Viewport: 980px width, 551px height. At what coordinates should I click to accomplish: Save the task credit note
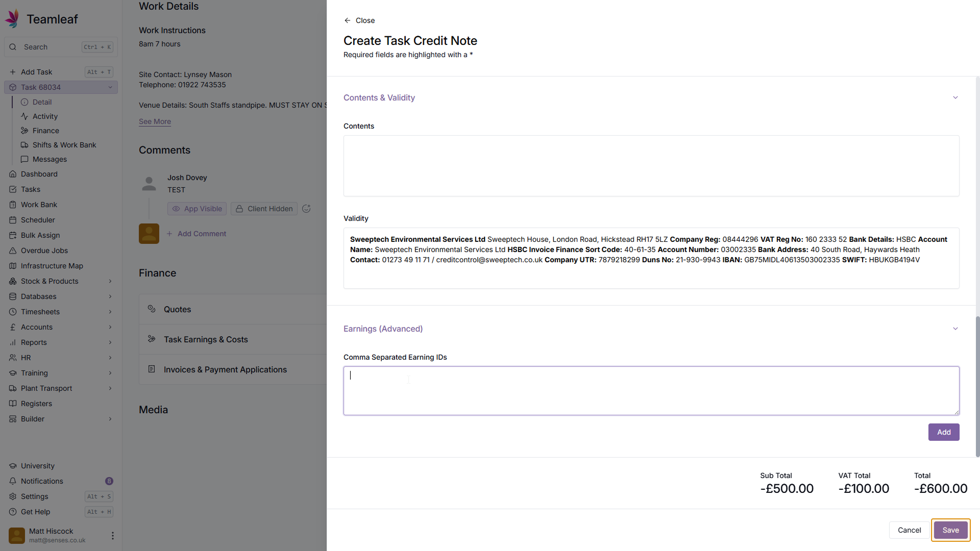point(950,530)
